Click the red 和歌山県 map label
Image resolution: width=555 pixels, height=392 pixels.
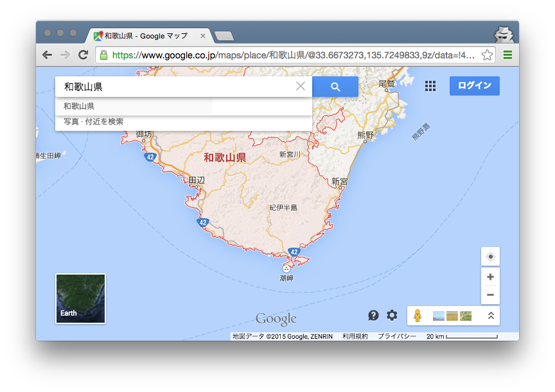[225, 157]
